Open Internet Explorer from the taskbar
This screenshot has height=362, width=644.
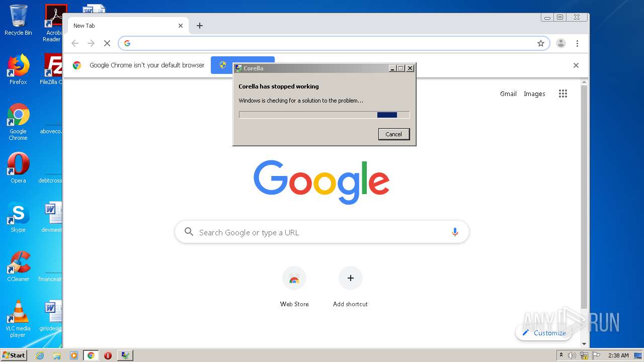40,355
